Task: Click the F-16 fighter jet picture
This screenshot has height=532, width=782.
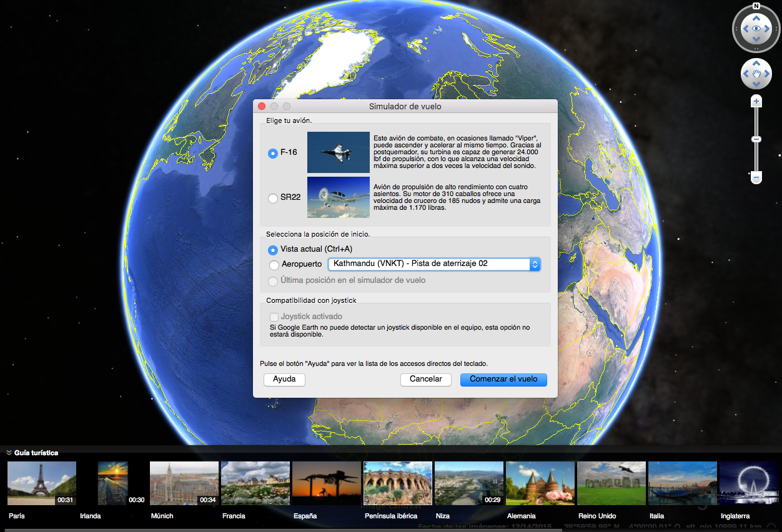Action: (x=339, y=152)
